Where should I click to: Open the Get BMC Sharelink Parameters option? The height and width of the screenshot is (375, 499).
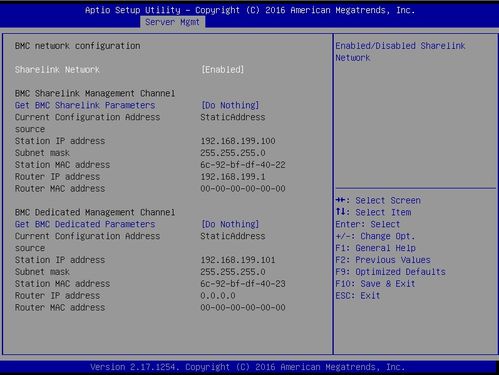[85, 105]
